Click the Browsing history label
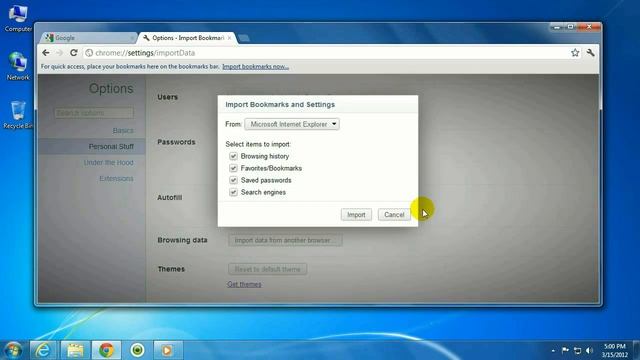The image size is (640, 360). point(265,156)
